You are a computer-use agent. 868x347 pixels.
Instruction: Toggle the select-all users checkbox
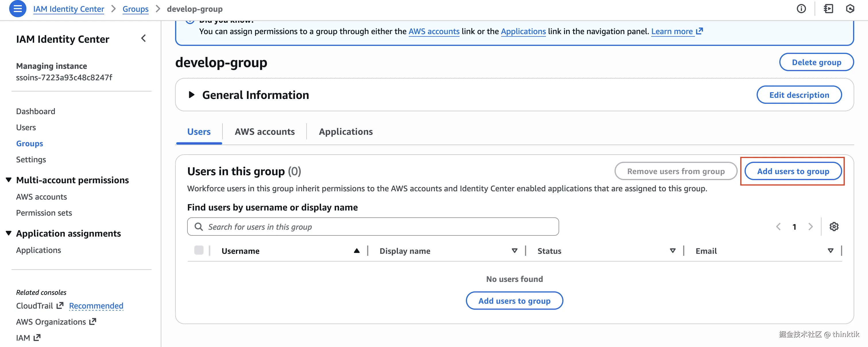click(x=199, y=250)
